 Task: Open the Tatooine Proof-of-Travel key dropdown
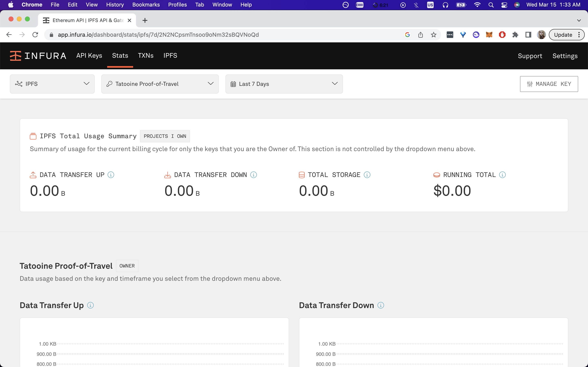tap(160, 84)
